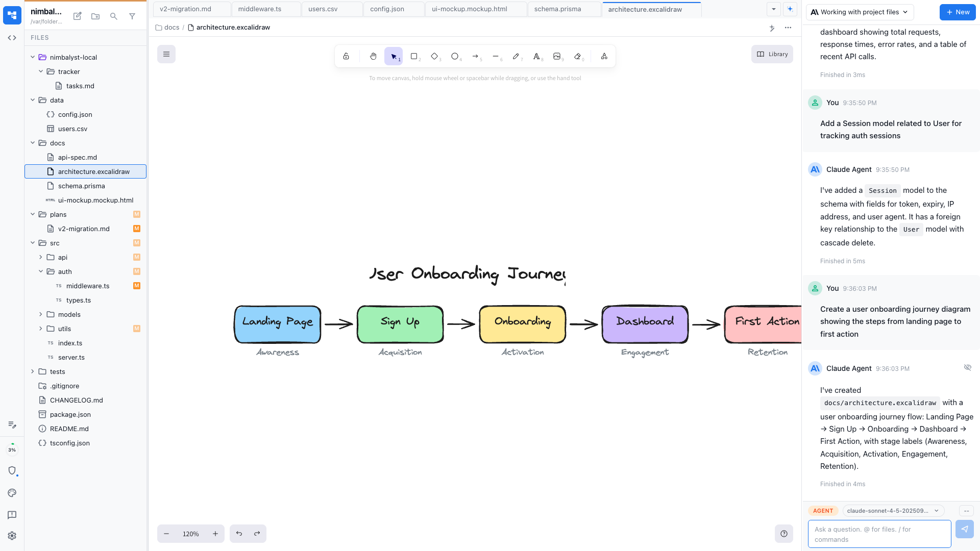This screenshot has height=551, width=980.
Task: Switch to the ui-mockup.mockup.html tab
Action: (469, 9)
